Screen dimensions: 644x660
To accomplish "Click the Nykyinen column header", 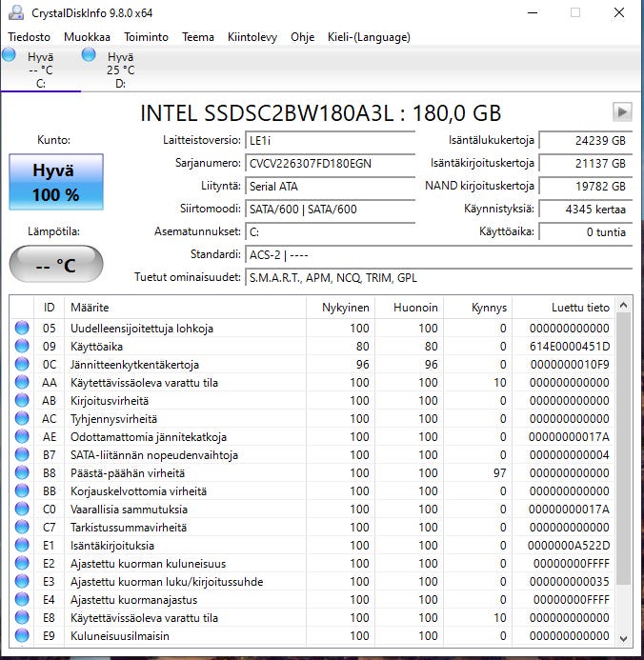I will point(340,308).
